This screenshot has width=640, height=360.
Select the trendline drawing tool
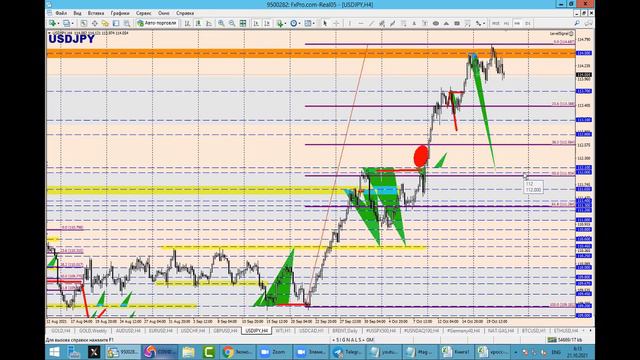pos(371,23)
